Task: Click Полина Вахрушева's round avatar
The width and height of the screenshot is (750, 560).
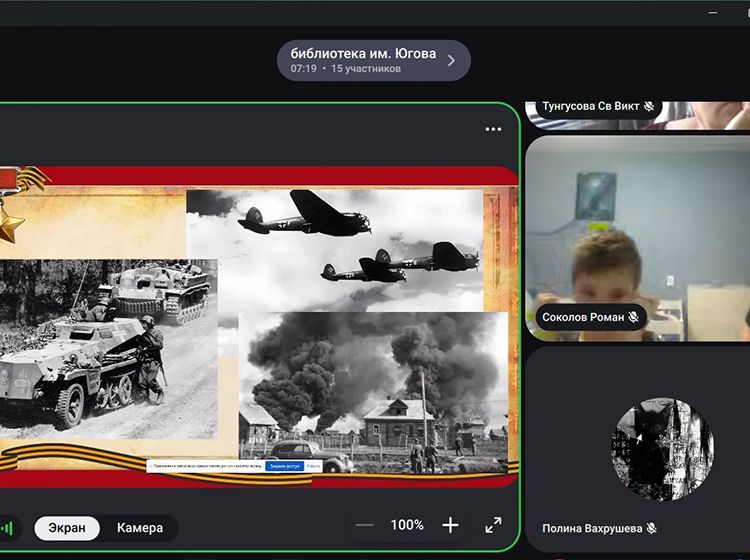Action: [662, 450]
